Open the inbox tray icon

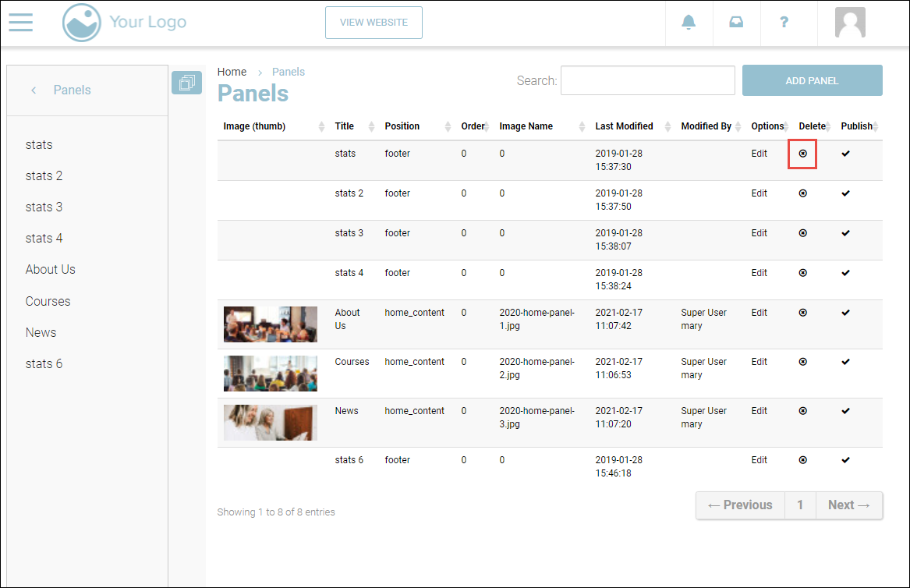pyautogui.click(x=736, y=23)
